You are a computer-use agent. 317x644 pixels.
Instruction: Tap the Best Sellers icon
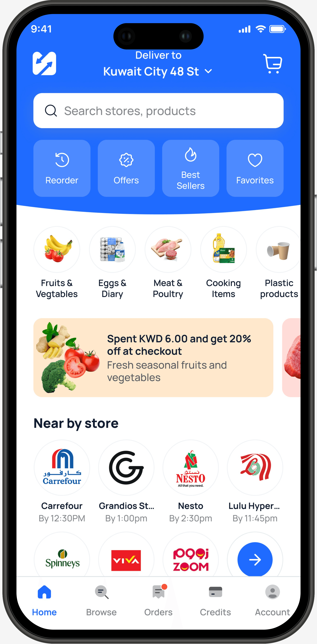click(x=190, y=168)
